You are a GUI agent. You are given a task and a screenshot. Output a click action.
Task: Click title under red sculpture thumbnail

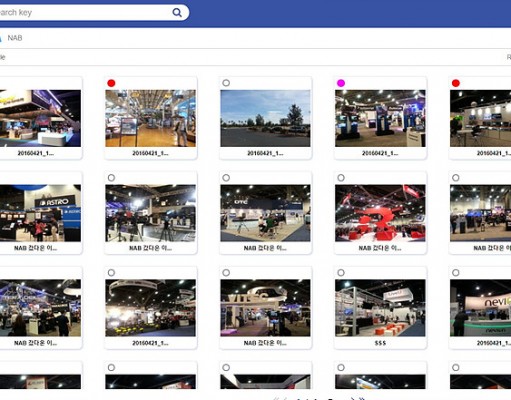tap(380, 248)
